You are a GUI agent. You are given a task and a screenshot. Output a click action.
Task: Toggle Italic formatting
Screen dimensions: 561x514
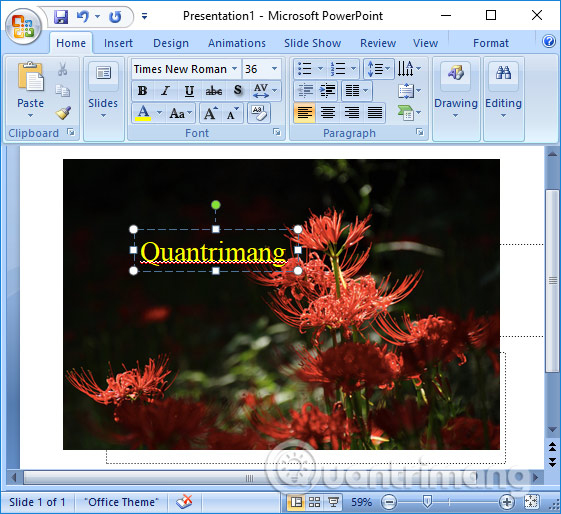click(165, 91)
